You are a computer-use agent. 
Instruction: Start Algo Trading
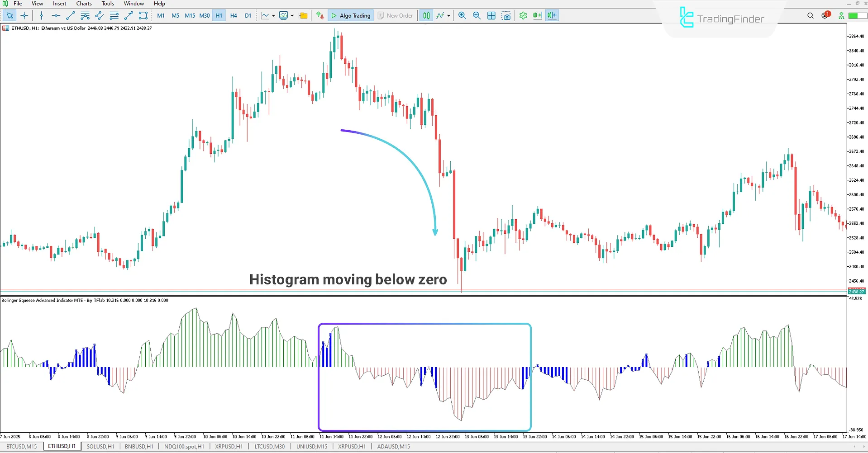tap(351, 15)
